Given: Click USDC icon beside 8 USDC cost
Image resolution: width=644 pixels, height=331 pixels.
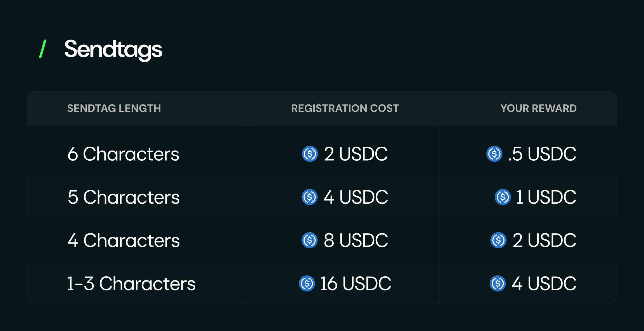Looking at the screenshot, I should pos(309,240).
